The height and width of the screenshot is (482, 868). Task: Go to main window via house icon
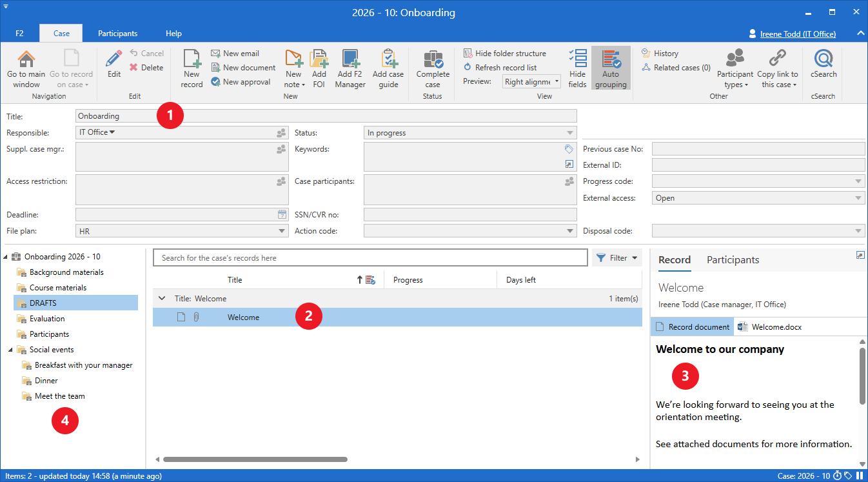pyautogui.click(x=26, y=68)
